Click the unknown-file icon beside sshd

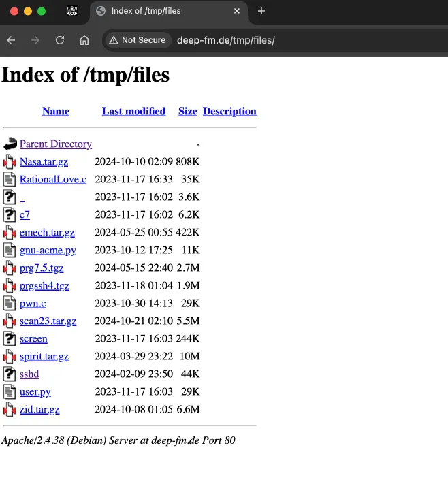(x=10, y=374)
